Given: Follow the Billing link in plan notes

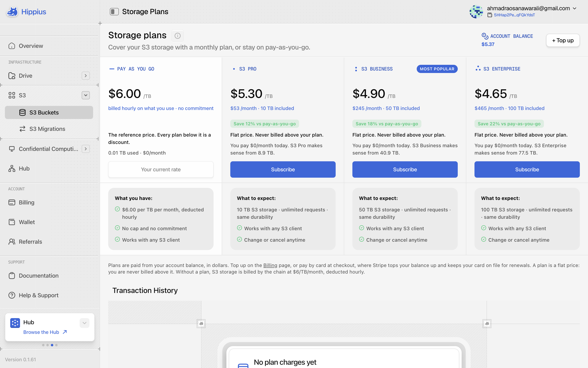Looking at the screenshot, I should [270, 265].
